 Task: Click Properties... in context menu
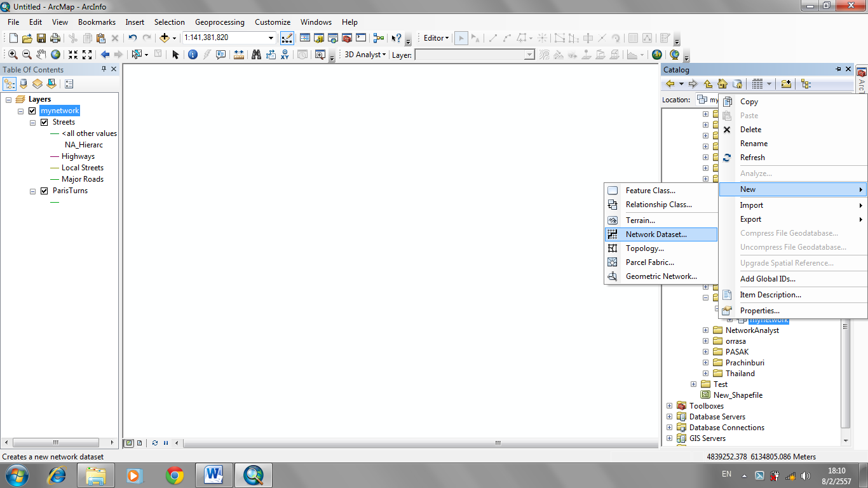coord(793,311)
